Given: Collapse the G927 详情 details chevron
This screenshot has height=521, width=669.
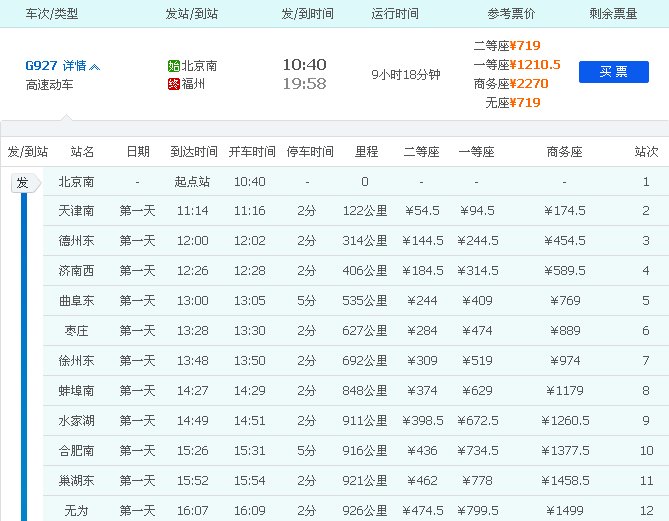Looking at the screenshot, I should pos(95,66).
